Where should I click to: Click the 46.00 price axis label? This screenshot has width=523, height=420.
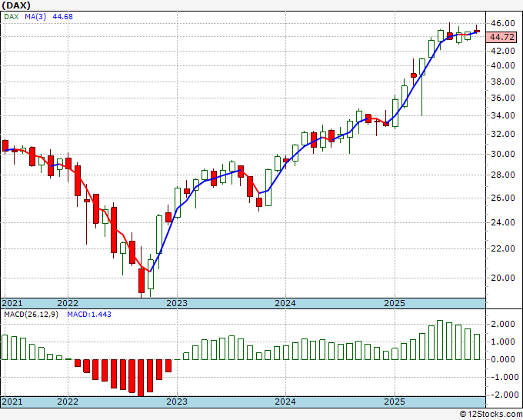[x=503, y=23]
